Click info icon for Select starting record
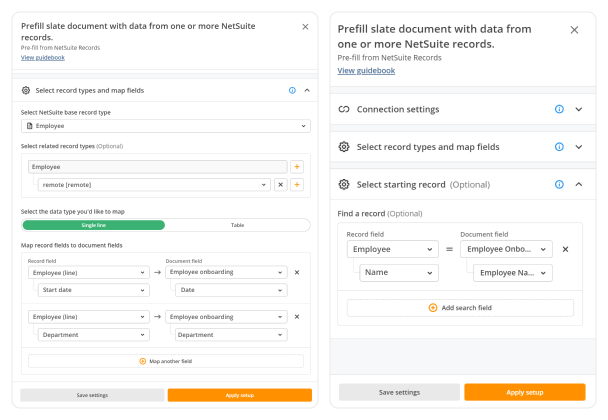Viewport: 608px width, 420px height. (x=559, y=185)
